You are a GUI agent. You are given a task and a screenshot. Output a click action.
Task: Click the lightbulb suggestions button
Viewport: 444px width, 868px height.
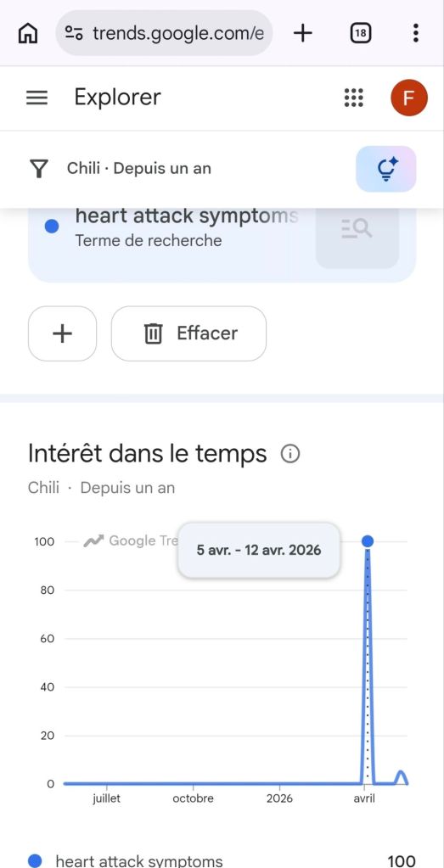(x=386, y=169)
